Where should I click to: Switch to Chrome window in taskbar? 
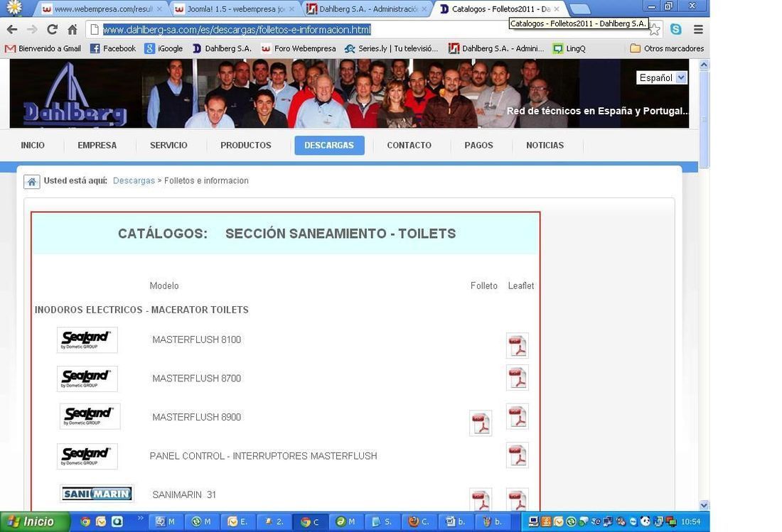pos(310,521)
